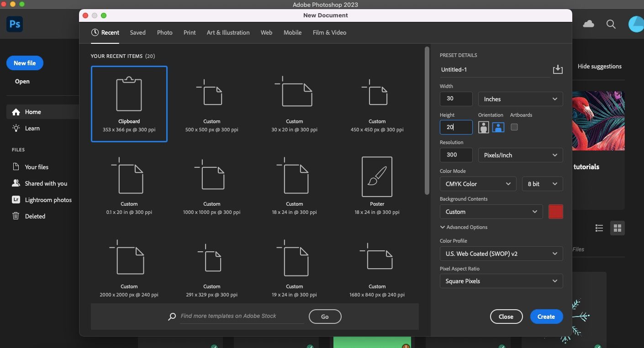This screenshot has width=644, height=348.
Task: Switch to grid view of files
Action: [618, 228]
